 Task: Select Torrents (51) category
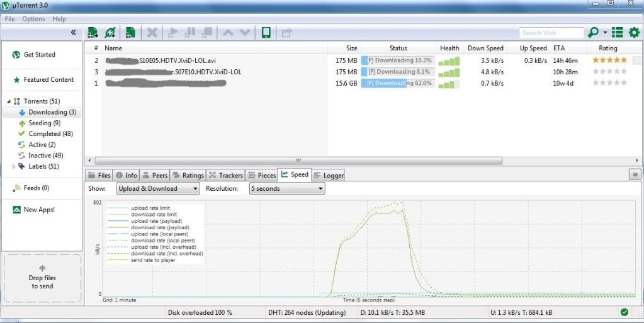pos(42,101)
